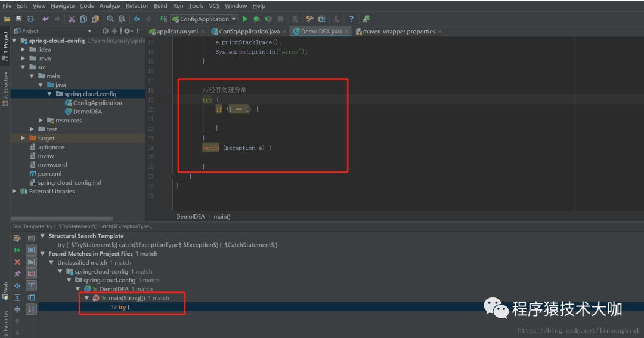This screenshot has height=338, width=644.
Task: Select .gitignore file in project tree
Action: coord(51,148)
